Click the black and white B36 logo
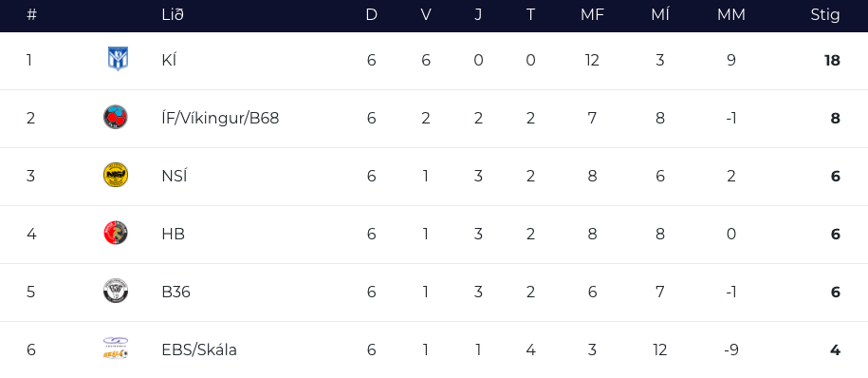 point(116,291)
